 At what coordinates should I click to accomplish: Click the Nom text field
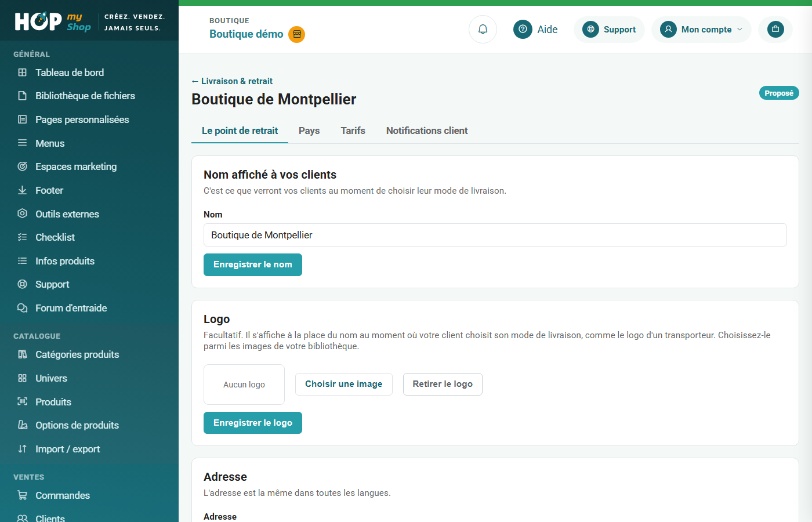coord(495,235)
